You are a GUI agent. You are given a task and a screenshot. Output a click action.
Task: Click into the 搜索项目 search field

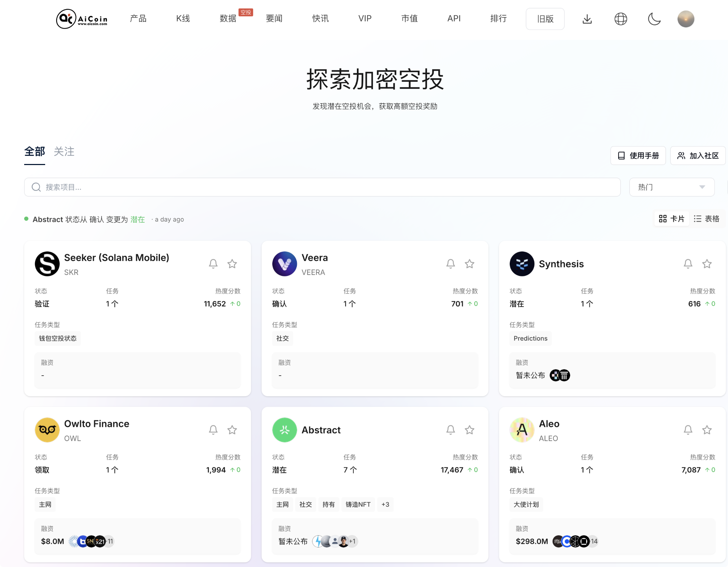(x=142, y=187)
